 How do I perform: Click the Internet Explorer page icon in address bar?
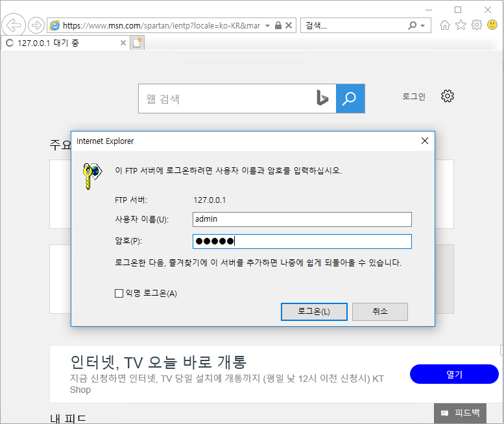point(54,25)
